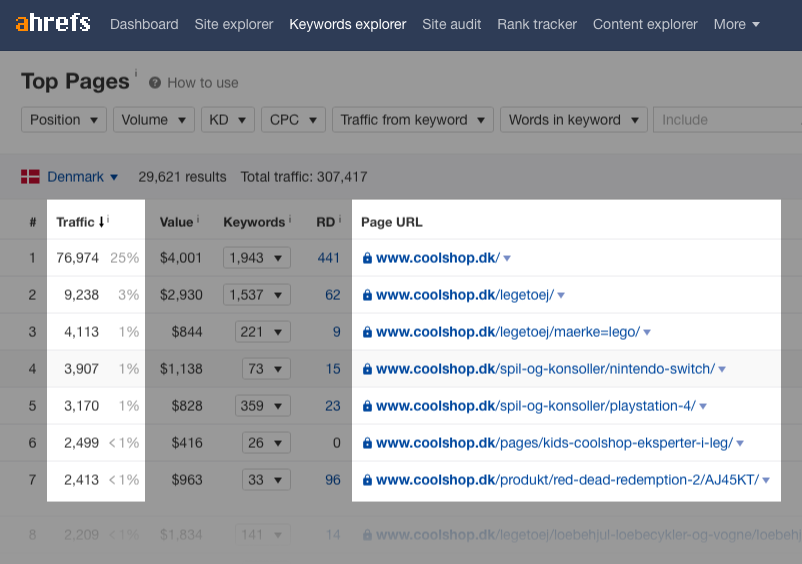Screen dimensions: 802x564
Task: Go to Site explorer
Action: coord(234,24)
